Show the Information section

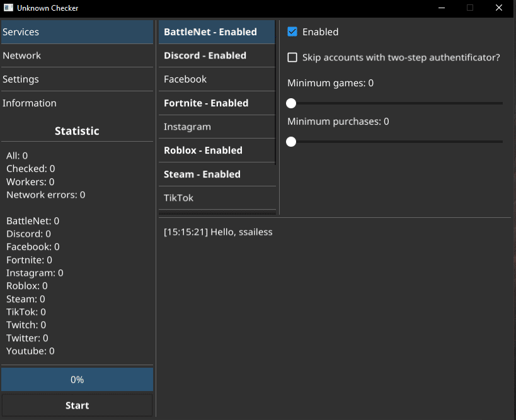(77, 103)
